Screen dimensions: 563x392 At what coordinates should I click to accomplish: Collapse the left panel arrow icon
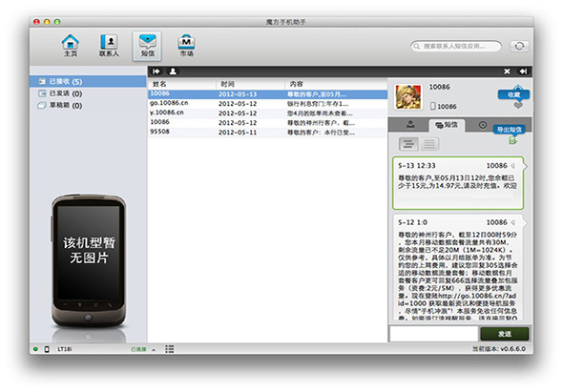click(156, 72)
